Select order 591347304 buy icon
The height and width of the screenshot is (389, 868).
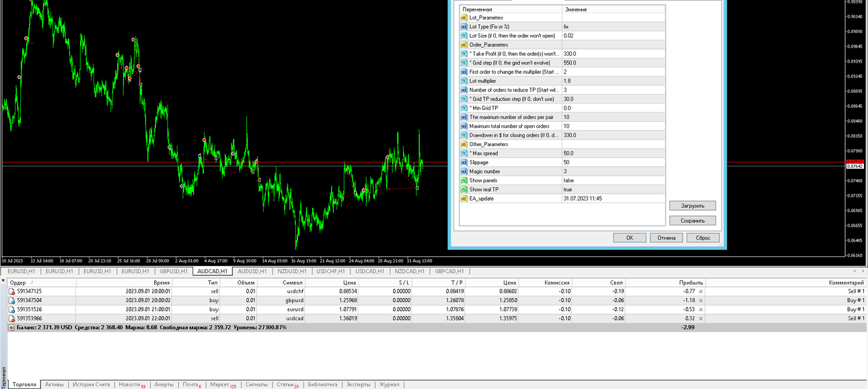pyautogui.click(x=11, y=300)
